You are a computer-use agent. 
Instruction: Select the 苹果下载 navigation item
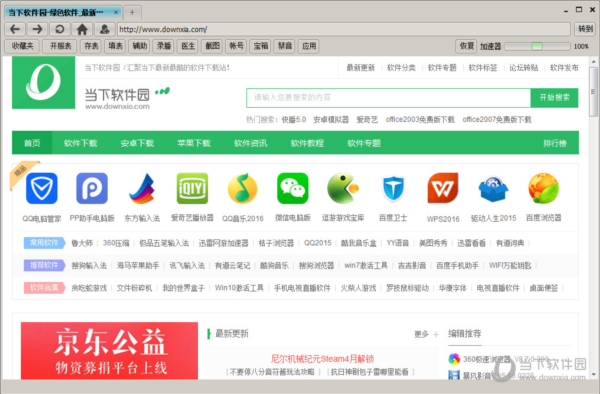[194, 143]
